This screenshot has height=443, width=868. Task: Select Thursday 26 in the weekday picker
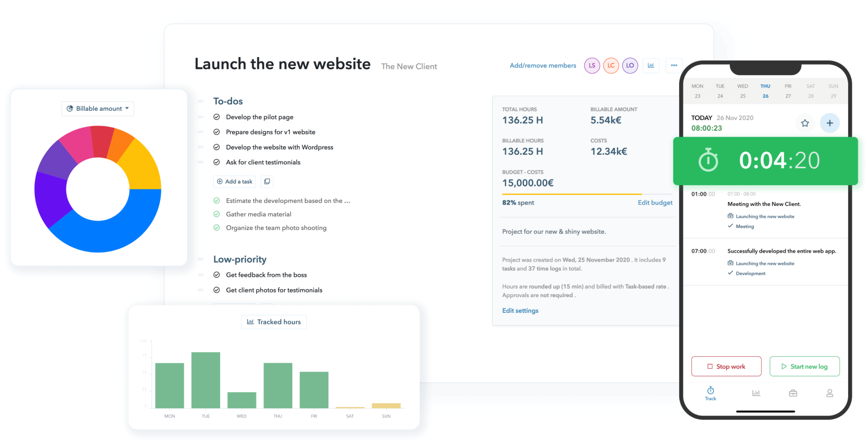point(765,91)
